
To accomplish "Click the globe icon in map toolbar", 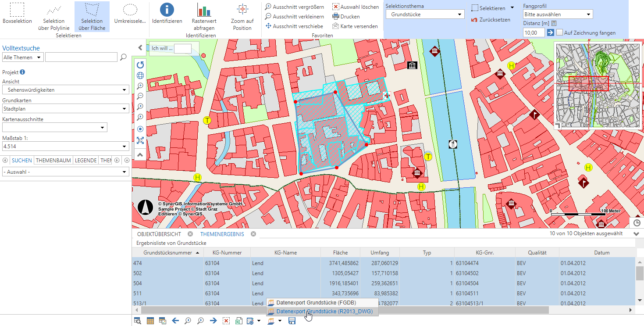I will [x=140, y=75].
